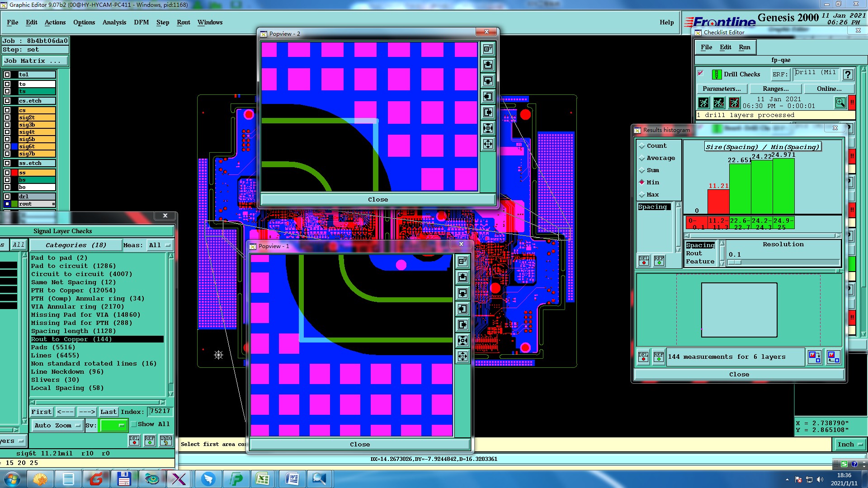Click zoom-out arrows icon in Popview - 1
Viewport: 868px width, 488px height.
[x=462, y=356]
